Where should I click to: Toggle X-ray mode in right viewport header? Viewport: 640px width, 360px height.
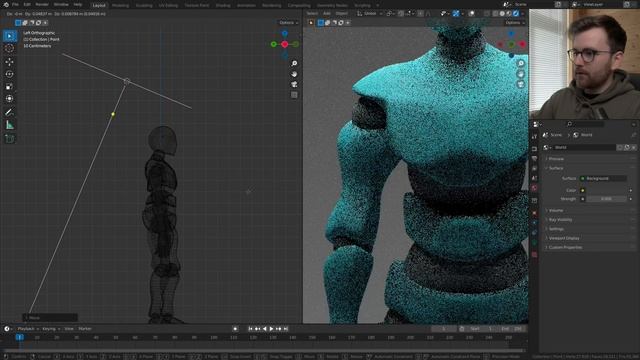pyautogui.click(x=487, y=13)
